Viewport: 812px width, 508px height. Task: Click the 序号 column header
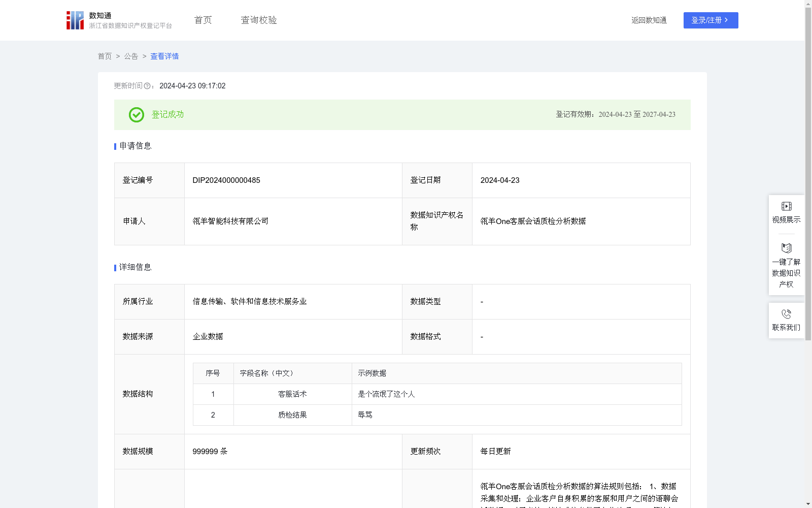click(x=213, y=373)
